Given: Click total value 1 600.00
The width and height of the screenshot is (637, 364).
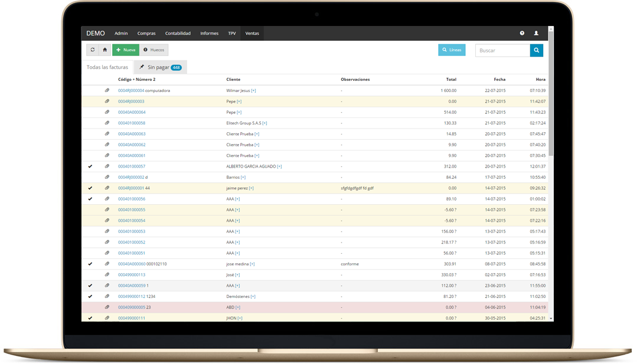Looking at the screenshot, I should (449, 90).
